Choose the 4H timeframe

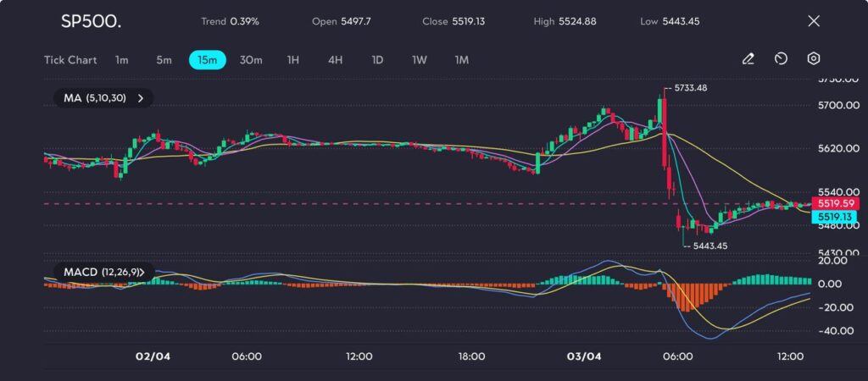point(335,60)
